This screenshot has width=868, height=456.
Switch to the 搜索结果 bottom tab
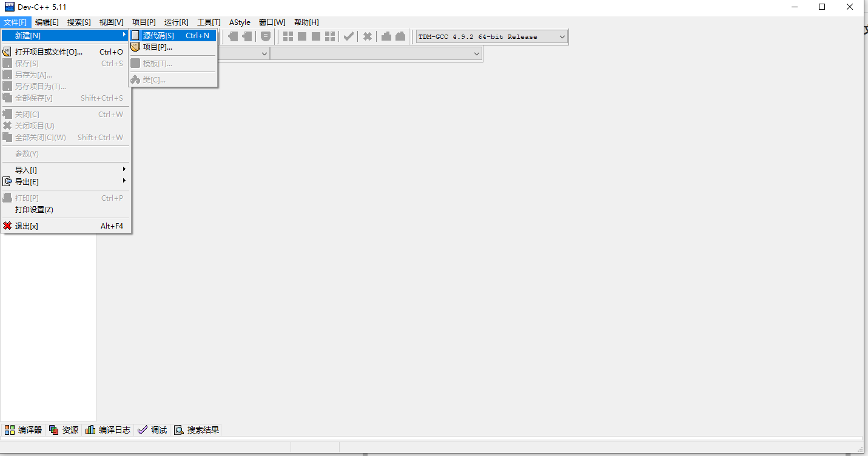coord(197,430)
